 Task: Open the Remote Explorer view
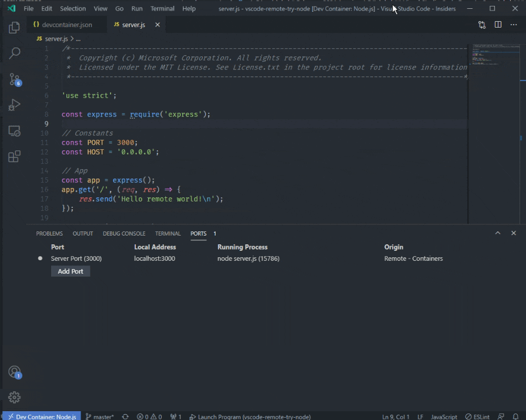point(14,131)
